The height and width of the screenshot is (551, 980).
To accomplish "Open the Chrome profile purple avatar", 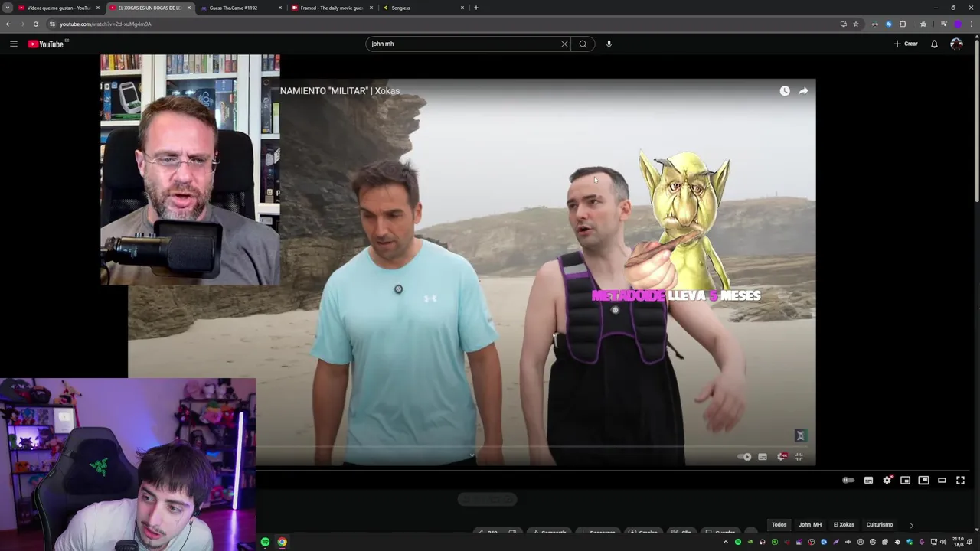I will coord(957,24).
